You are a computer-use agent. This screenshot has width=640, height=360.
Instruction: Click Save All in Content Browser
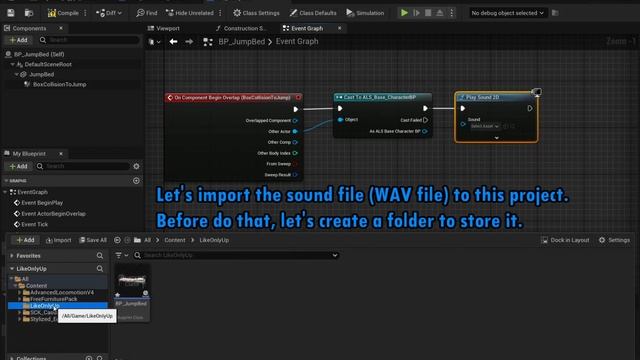pos(93,240)
